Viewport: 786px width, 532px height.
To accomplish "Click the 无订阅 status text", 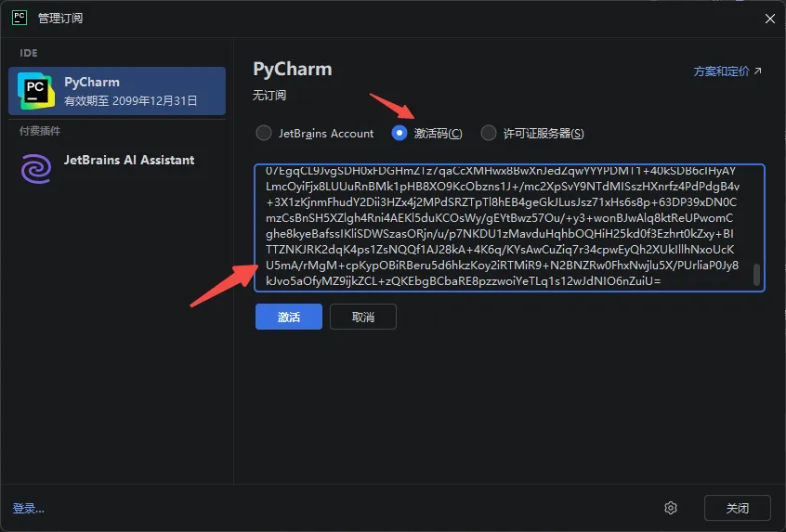I will click(269, 96).
